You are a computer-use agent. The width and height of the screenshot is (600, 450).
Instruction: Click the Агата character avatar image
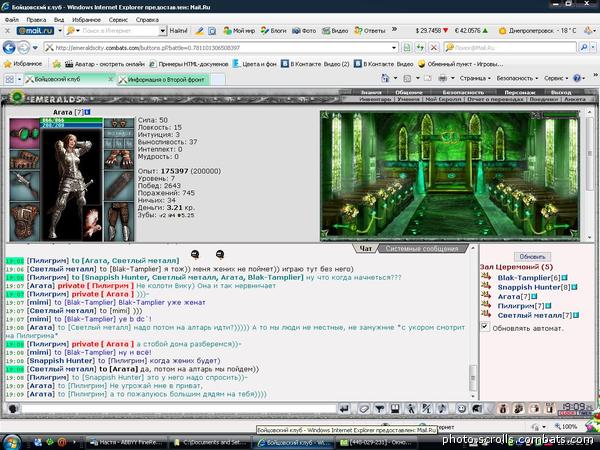pos(72,185)
